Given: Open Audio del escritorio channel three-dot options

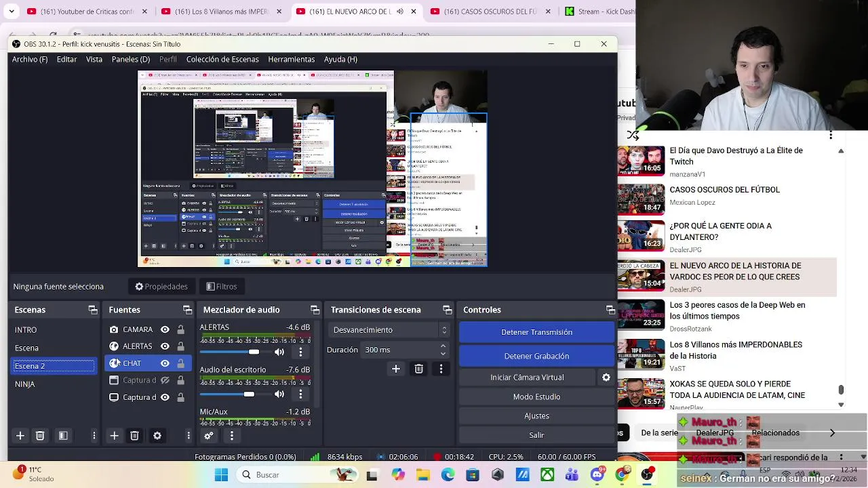Looking at the screenshot, I should [300, 394].
